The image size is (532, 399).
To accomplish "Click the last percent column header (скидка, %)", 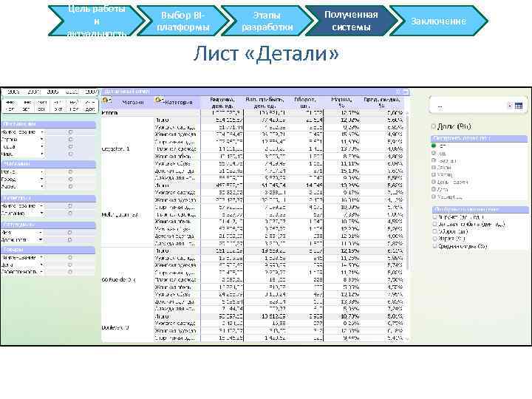I will click(x=382, y=103).
